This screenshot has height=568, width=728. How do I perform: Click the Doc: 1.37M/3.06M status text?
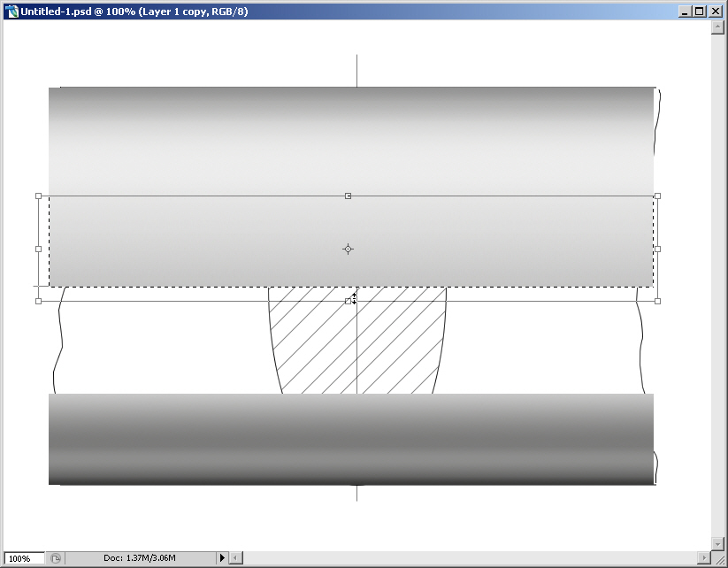tap(139, 557)
